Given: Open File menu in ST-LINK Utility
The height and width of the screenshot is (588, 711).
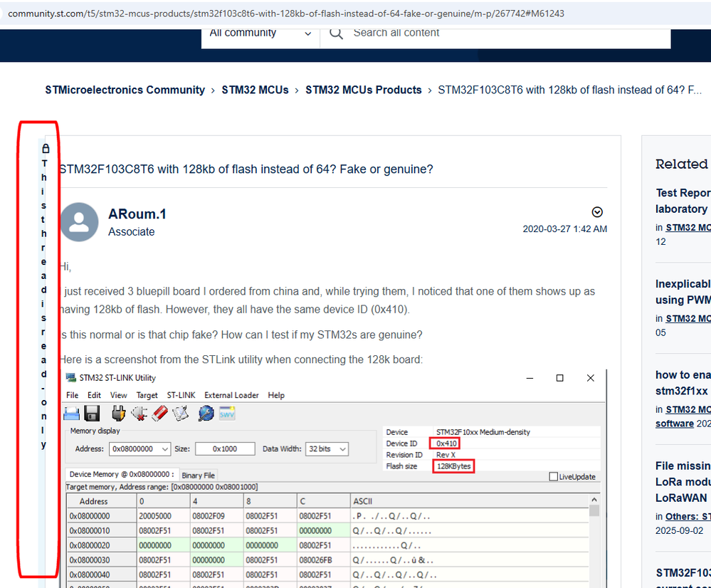Looking at the screenshot, I should 72,395.
